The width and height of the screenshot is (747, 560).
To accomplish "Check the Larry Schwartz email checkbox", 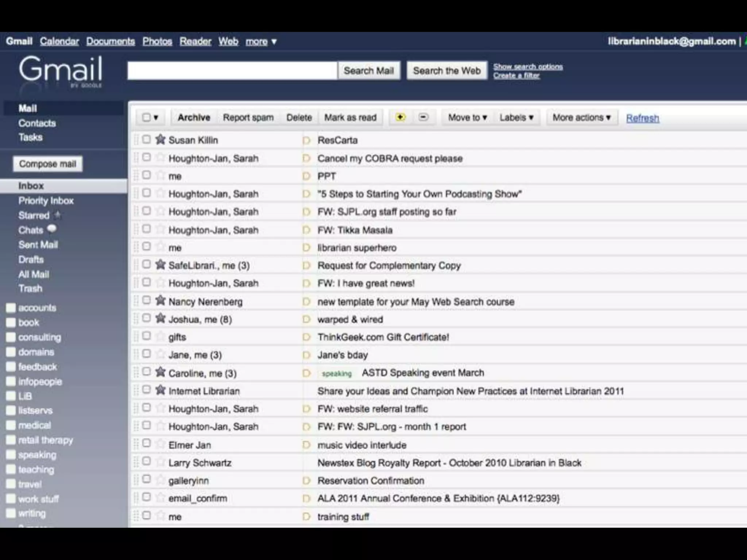I will pos(146,461).
